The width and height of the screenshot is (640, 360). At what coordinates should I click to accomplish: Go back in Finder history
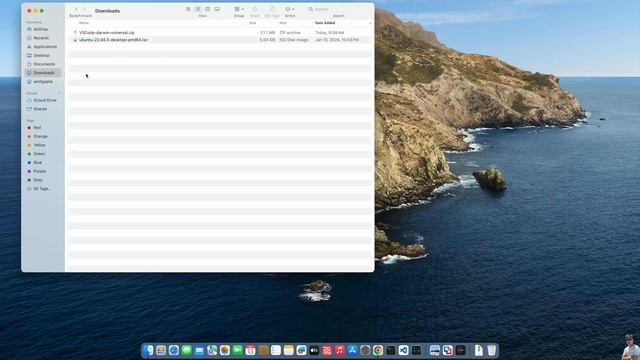[76, 9]
